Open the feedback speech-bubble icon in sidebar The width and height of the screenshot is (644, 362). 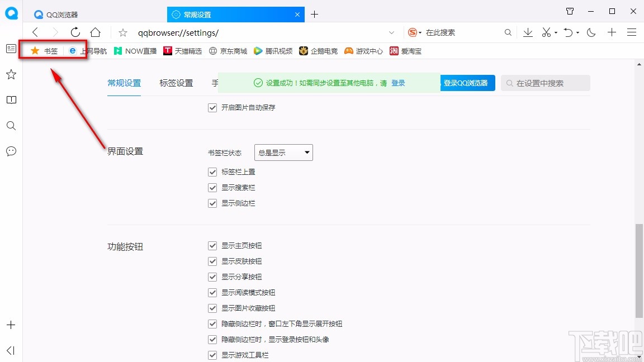click(11, 151)
